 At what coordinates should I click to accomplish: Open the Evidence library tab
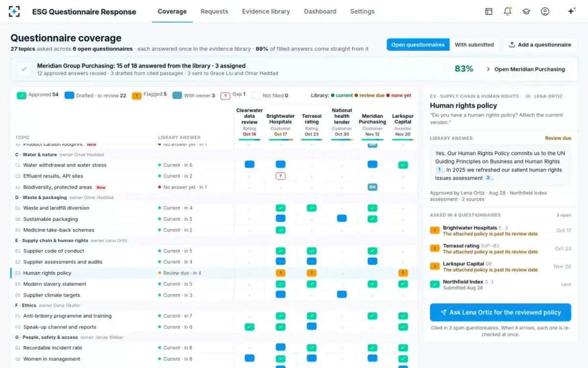(x=266, y=11)
